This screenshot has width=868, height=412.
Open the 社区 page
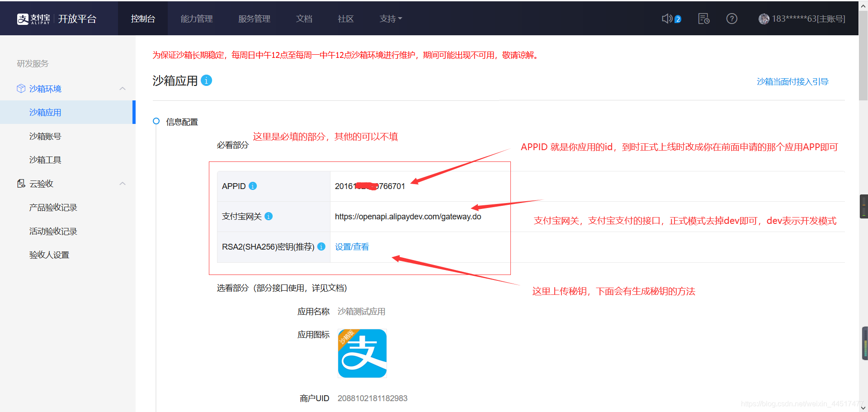(x=346, y=19)
